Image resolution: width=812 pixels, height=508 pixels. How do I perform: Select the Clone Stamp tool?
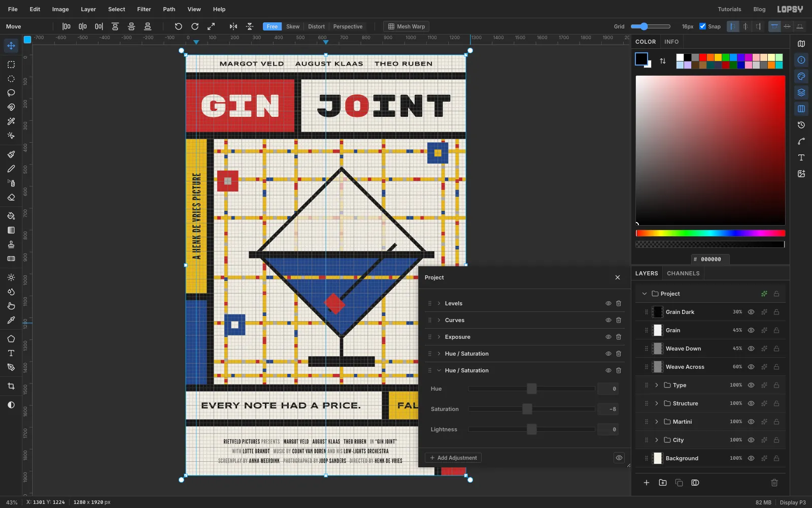[x=11, y=244]
